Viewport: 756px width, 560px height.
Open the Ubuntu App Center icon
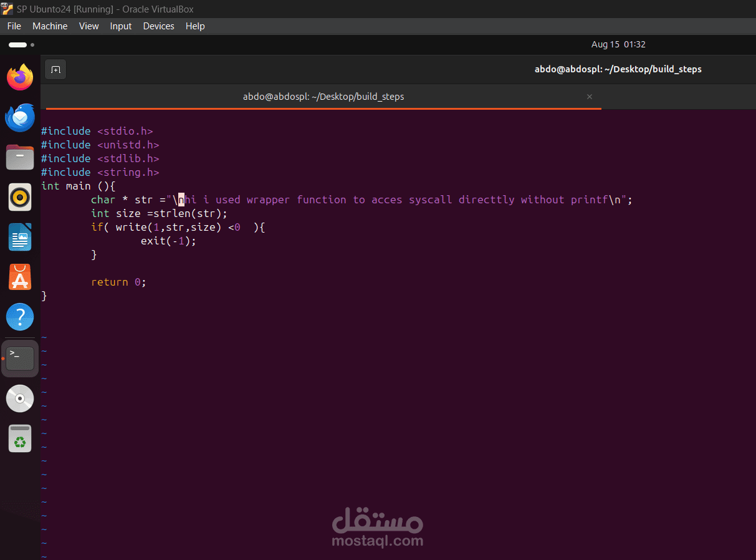click(x=20, y=277)
